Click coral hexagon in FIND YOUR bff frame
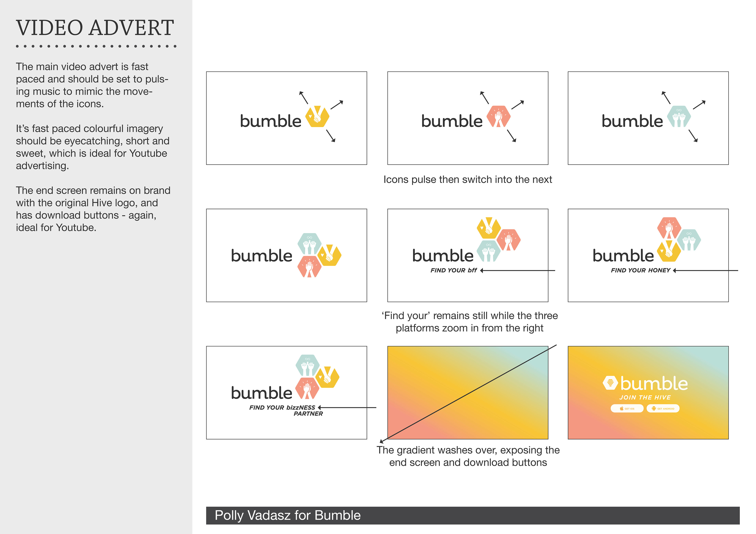The image size is (756, 534). tap(508, 240)
